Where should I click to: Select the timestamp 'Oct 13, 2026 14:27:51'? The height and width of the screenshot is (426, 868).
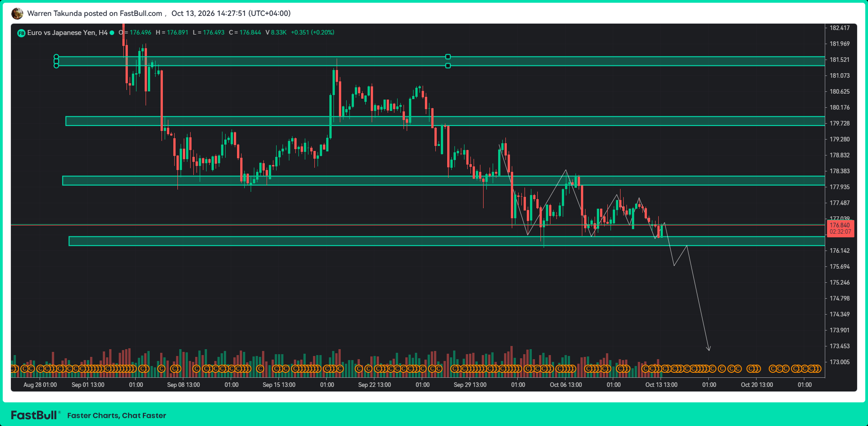[x=209, y=14]
